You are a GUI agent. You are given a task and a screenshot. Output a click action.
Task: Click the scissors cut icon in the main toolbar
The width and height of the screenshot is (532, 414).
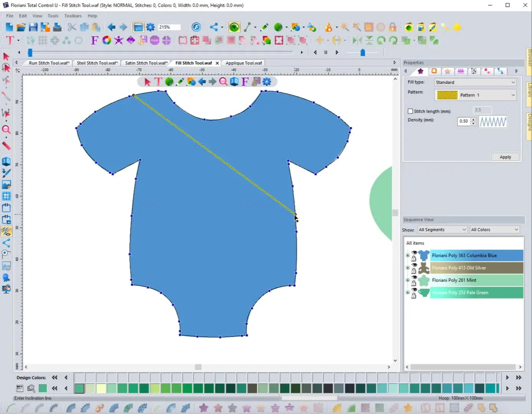71,27
